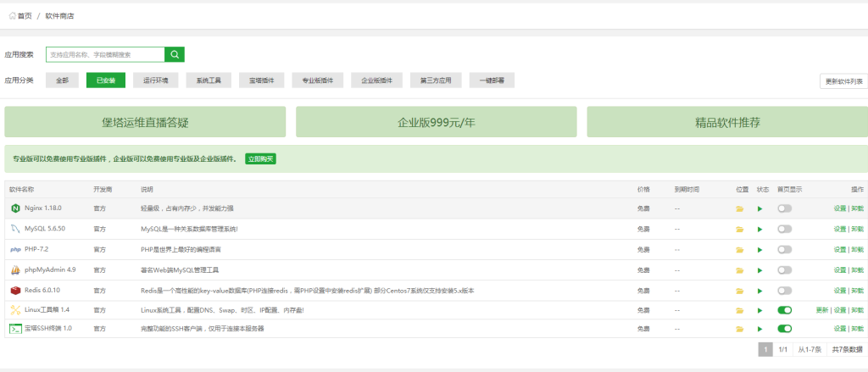This screenshot has height=372, width=868.
Task: Open the folder location for phpMyAdmin
Action: pyautogui.click(x=739, y=270)
